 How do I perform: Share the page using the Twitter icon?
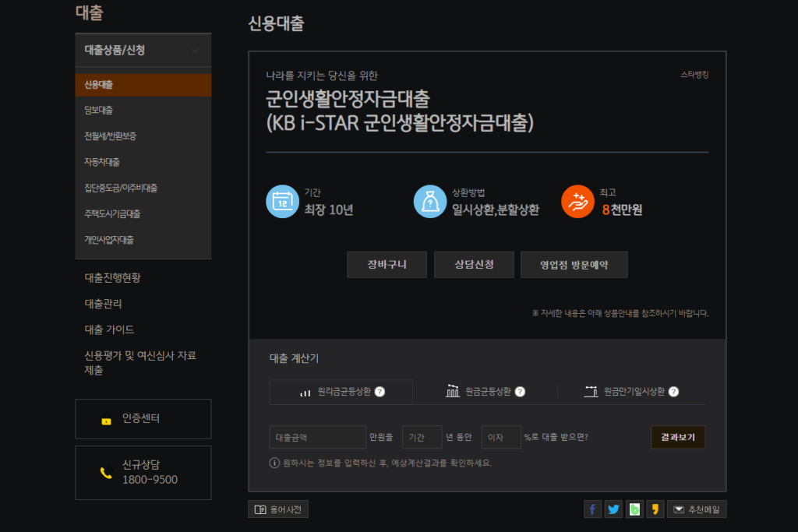click(613, 509)
